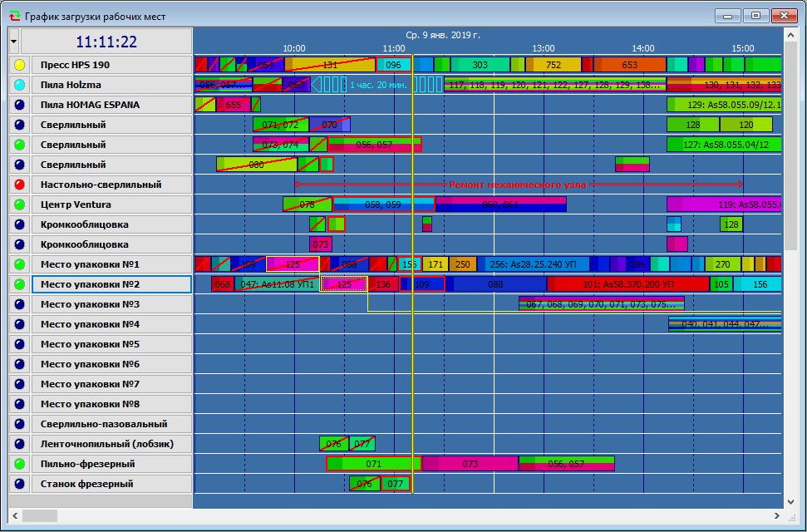Click the red status indicator for Настольно-сверлильный
Image resolution: width=807 pixels, height=532 pixels.
click(20, 185)
